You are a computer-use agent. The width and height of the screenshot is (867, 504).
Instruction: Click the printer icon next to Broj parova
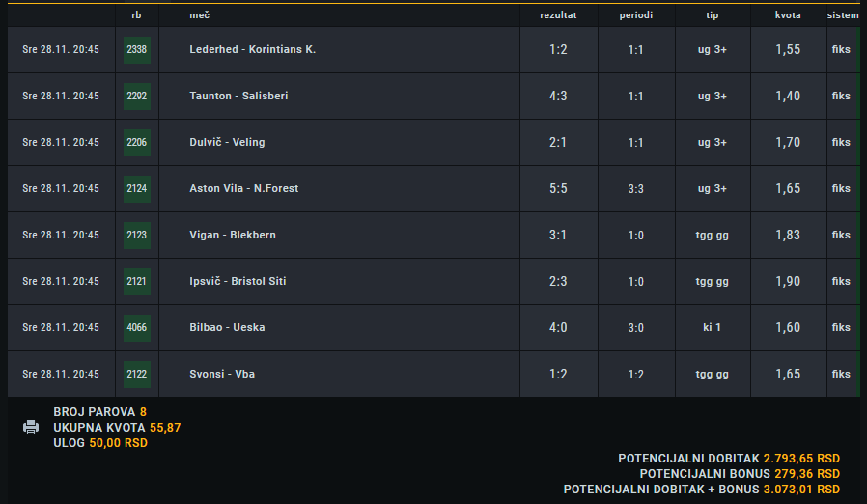pos(31,427)
